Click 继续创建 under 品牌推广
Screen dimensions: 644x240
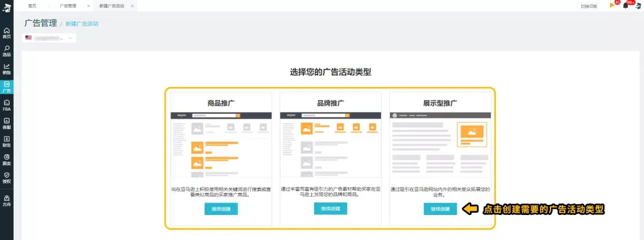pyautogui.click(x=330, y=209)
